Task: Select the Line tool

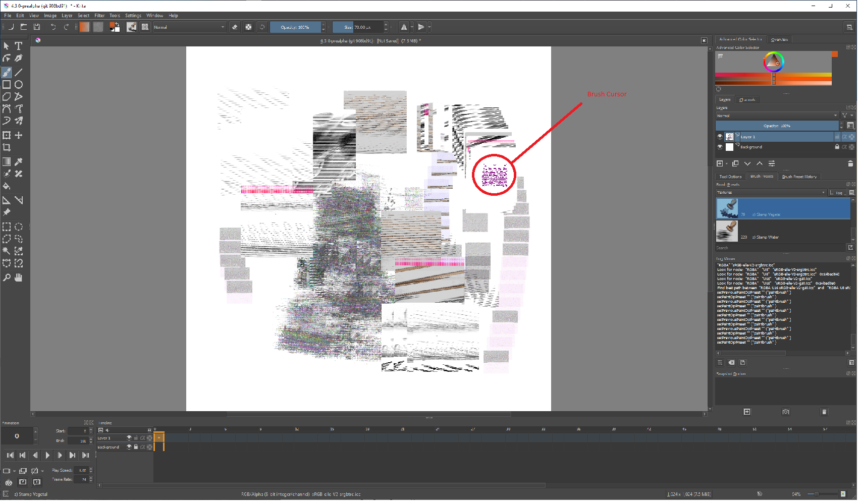Action: (19, 72)
